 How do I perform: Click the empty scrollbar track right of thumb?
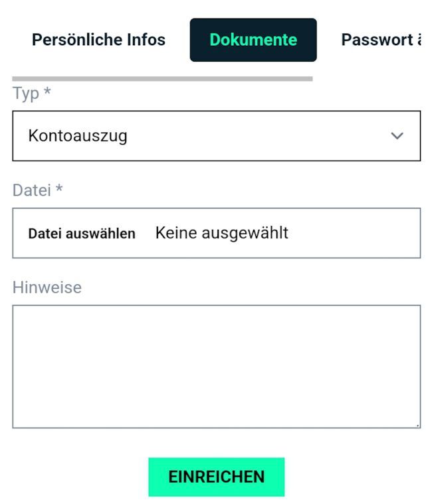click(367, 78)
